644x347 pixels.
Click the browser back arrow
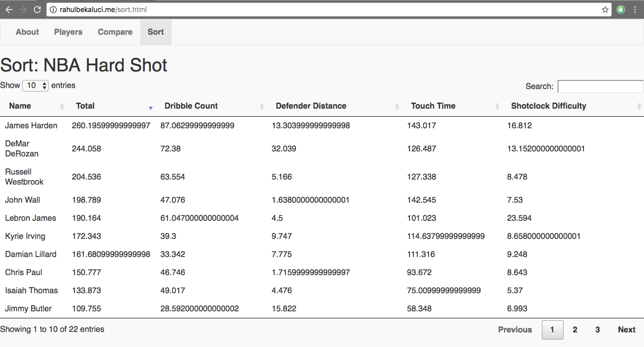point(9,10)
